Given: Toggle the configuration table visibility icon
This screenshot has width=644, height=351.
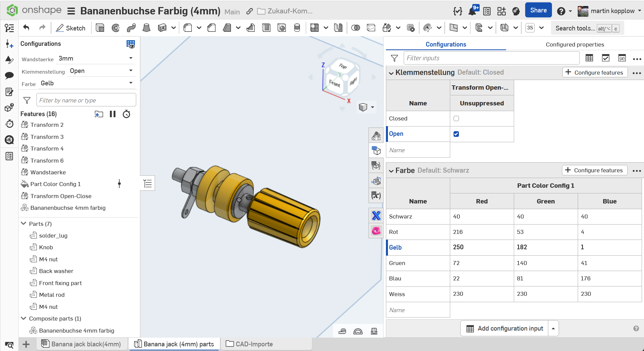Looking at the screenshot, I should 131,44.
